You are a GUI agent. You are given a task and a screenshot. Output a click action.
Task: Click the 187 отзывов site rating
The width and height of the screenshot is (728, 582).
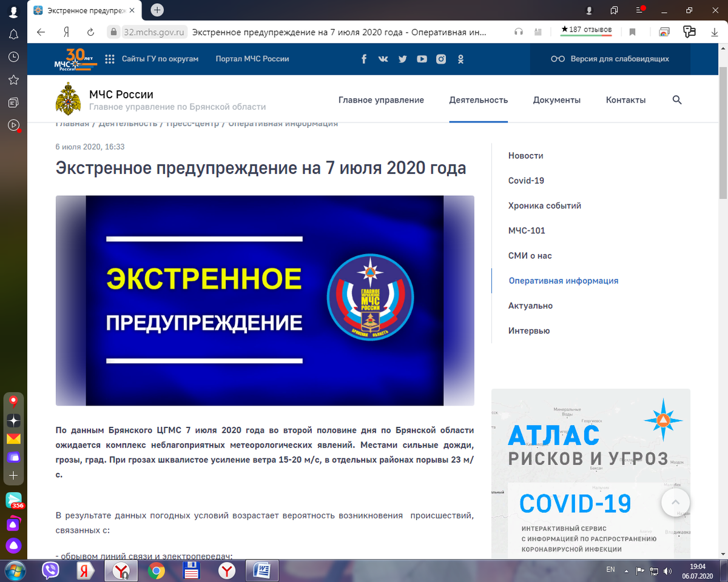pyautogui.click(x=586, y=30)
